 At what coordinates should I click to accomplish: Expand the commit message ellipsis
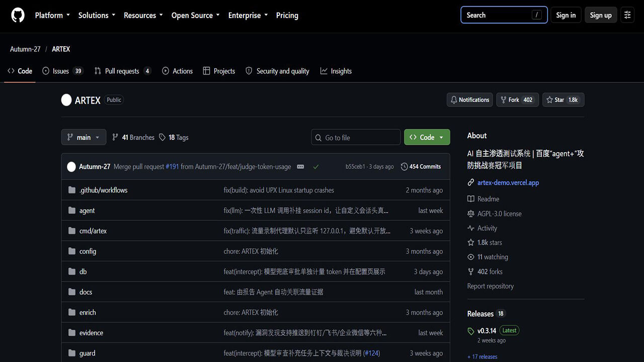300,166
